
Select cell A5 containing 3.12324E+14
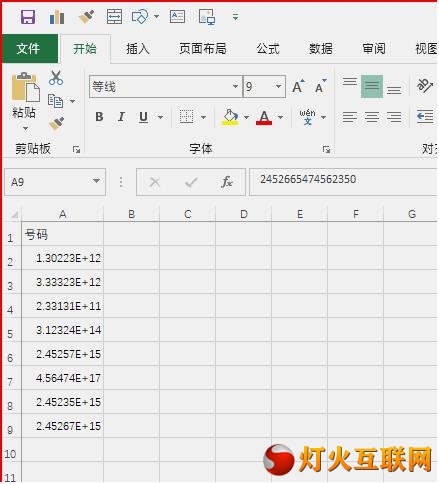[63, 330]
